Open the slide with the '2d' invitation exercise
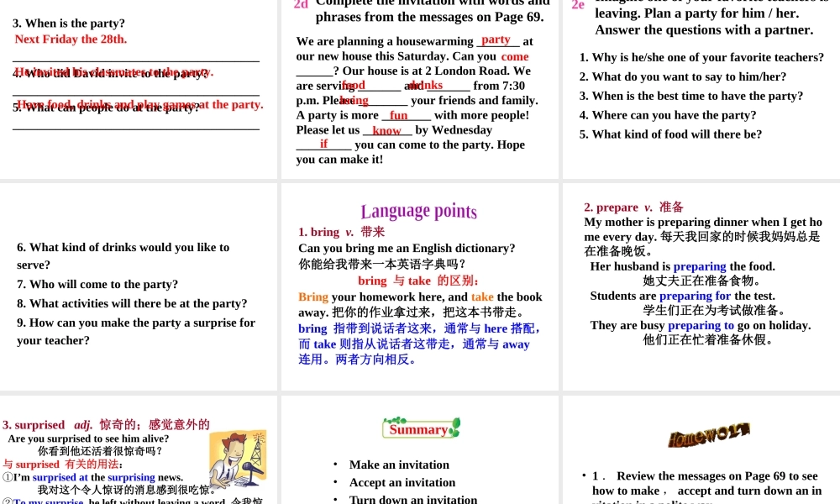840x504 pixels. (x=419, y=89)
